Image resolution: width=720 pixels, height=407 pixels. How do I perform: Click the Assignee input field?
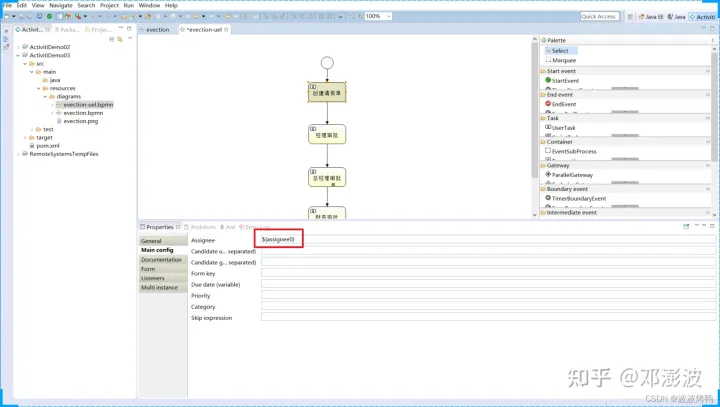point(282,240)
